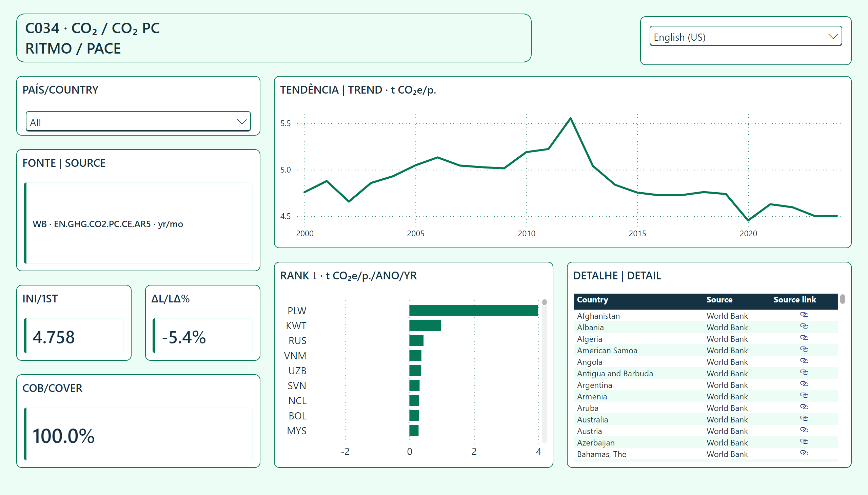Select the Angola country cell

pyautogui.click(x=590, y=362)
